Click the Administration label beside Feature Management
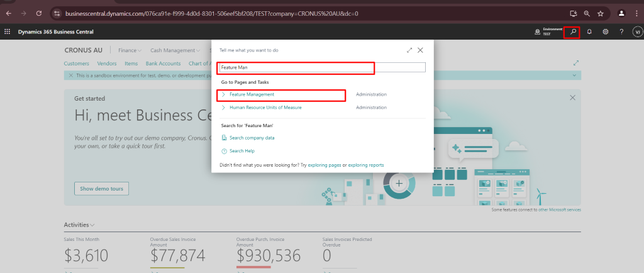This screenshot has height=273, width=644. point(371,94)
